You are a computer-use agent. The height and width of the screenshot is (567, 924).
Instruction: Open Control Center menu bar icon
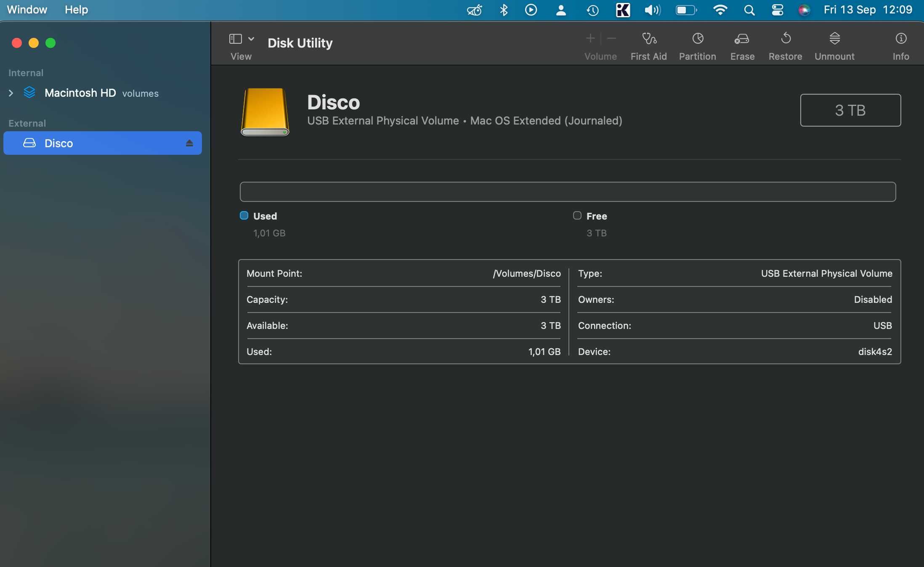pyautogui.click(x=777, y=10)
